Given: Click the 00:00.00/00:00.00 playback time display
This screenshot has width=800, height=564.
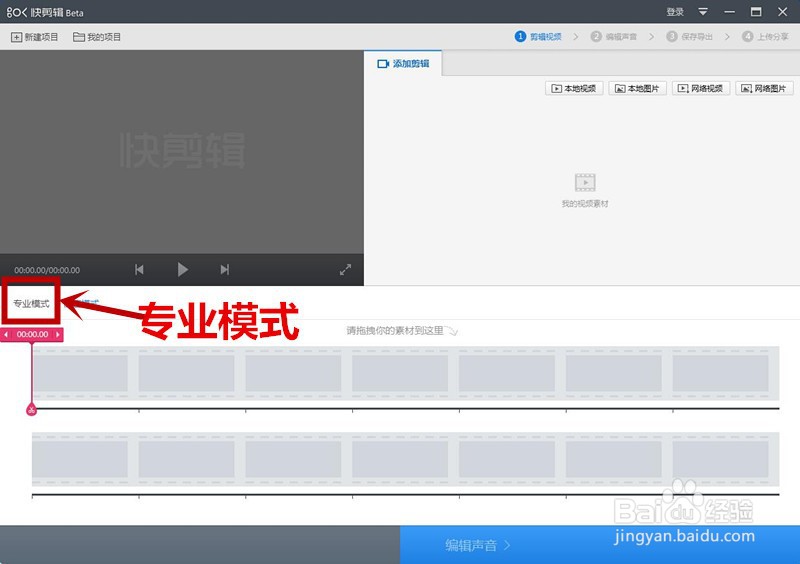Looking at the screenshot, I should [x=47, y=271].
